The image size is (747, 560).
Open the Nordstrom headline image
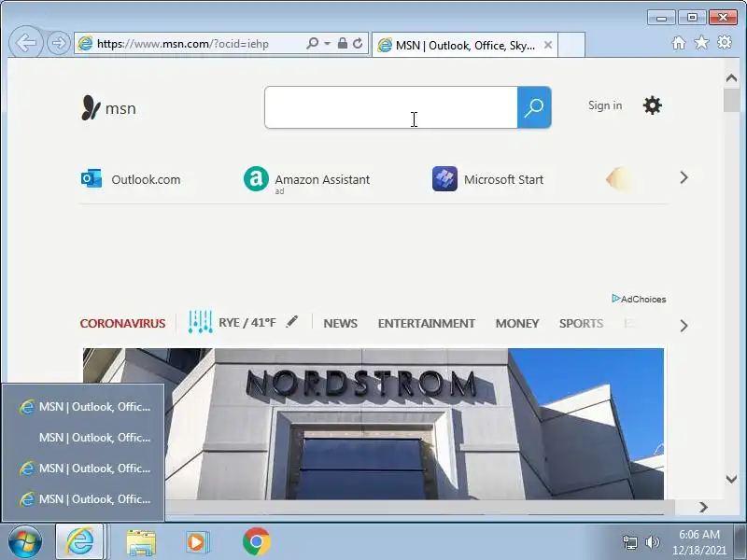(373, 424)
